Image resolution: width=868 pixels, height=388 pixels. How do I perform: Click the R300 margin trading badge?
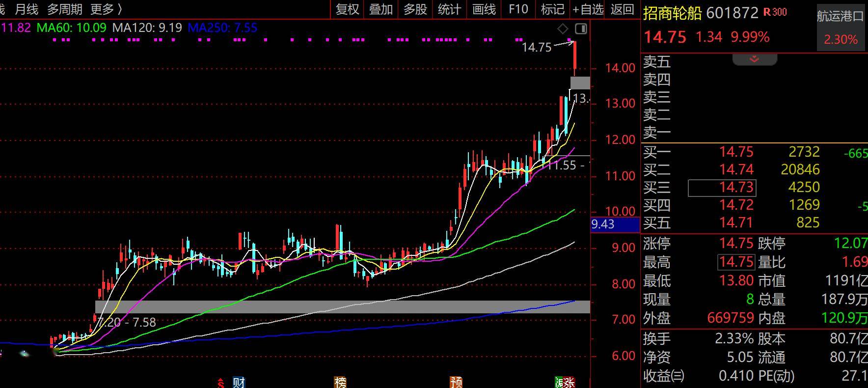coord(775,12)
